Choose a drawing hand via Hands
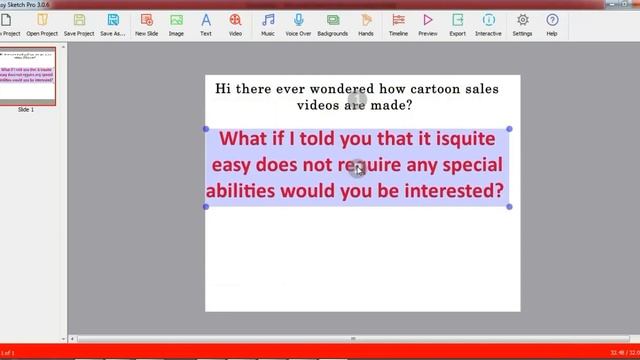Image resolution: width=640 pixels, height=360 pixels. (x=366, y=24)
